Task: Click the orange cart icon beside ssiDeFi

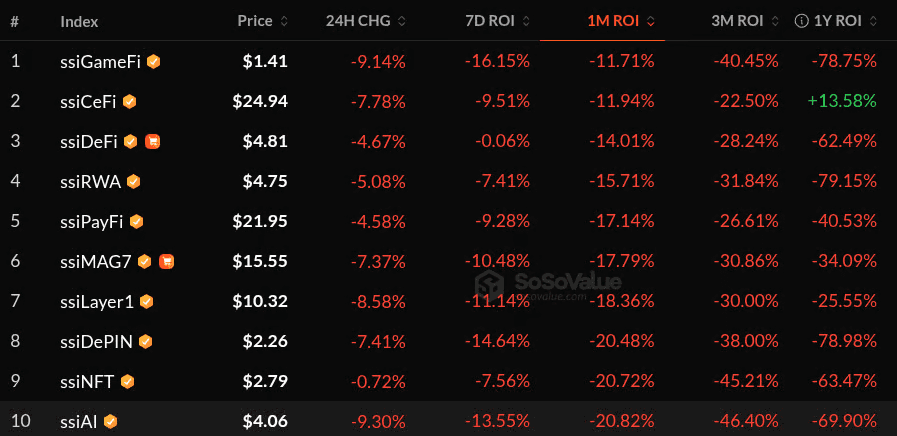Action: (152, 141)
